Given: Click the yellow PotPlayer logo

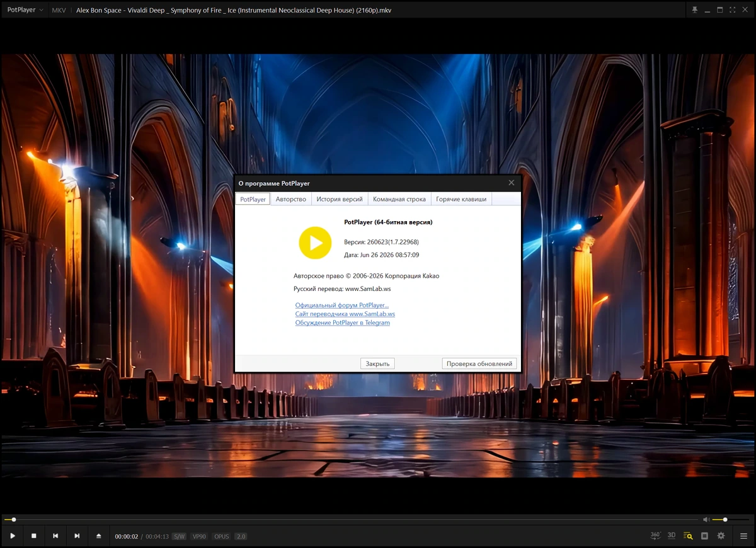Looking at the screenshot, I should coord(315,243).
